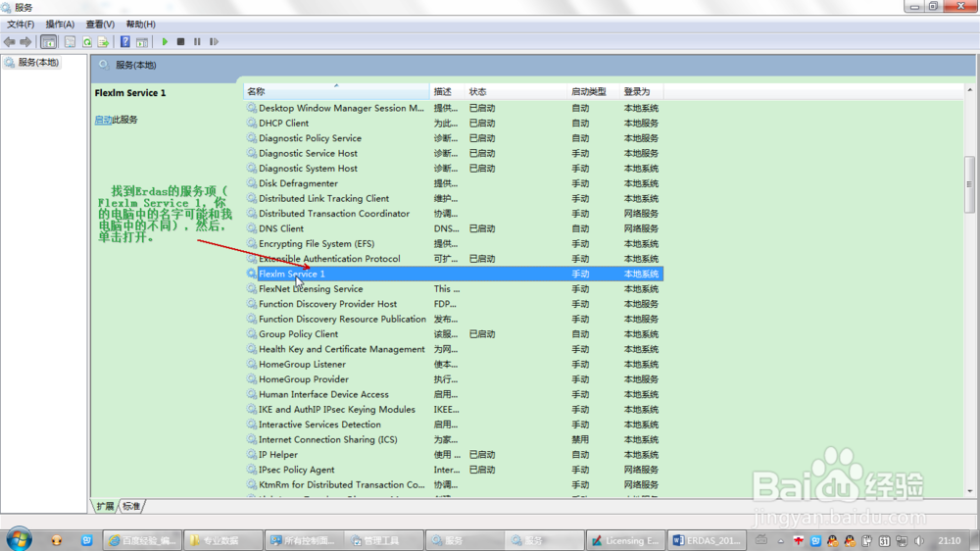980x551 pixels.
Task: Click the scroll-down arrow of the services list
Action: [x=969, y=491]
